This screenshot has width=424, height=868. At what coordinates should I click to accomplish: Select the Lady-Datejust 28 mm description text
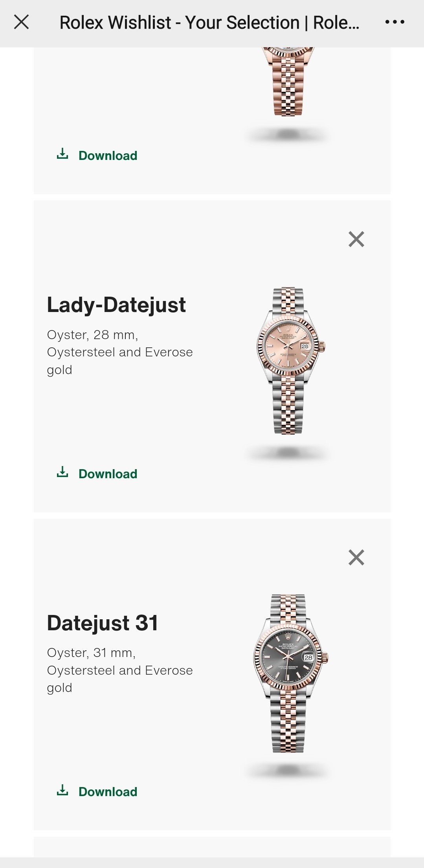(x=120, y=352)
